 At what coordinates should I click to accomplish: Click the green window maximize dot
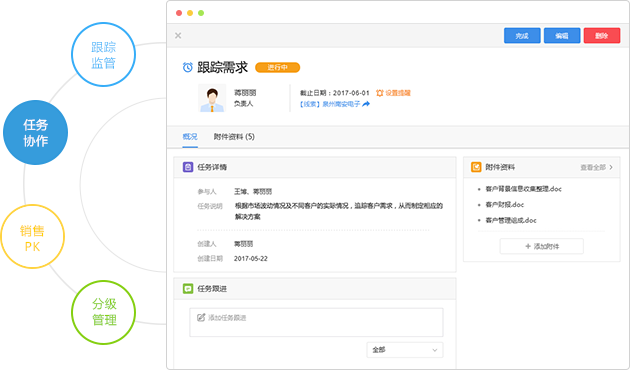[x=201, y=13]
